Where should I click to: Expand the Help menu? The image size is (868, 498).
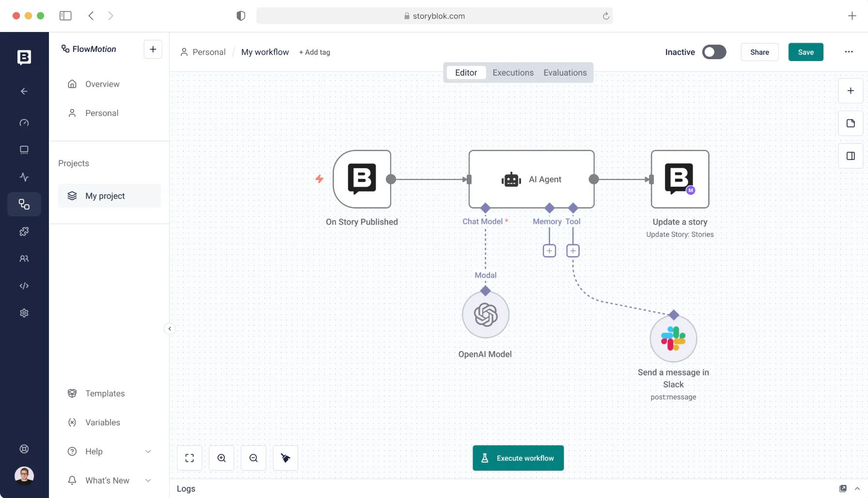148,451
